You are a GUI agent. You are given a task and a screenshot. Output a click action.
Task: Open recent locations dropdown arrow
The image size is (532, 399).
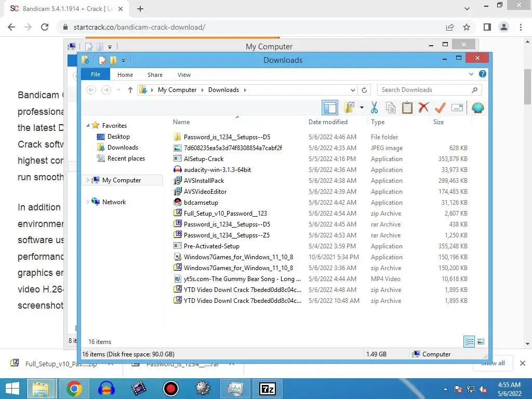pos(118,90)
